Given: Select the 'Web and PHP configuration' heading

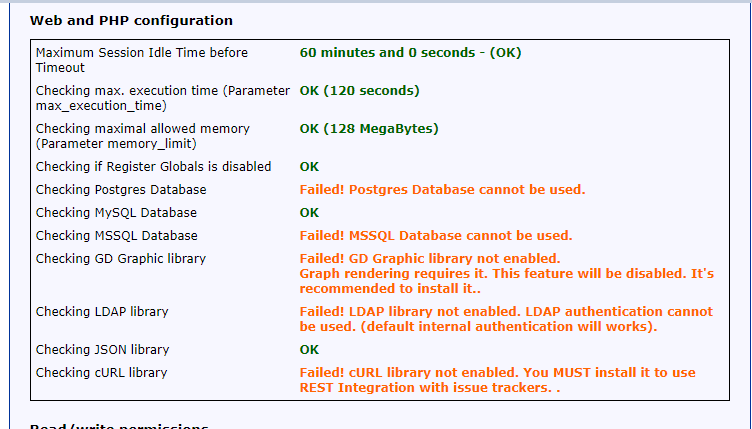Looking at the screenshot, I should (x=131, y=21).
